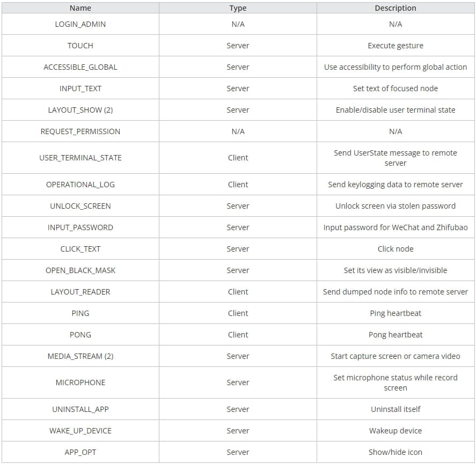Click the 'Ping heartbeat' description
Screen dimensions: 476x464
pos(396,313)
